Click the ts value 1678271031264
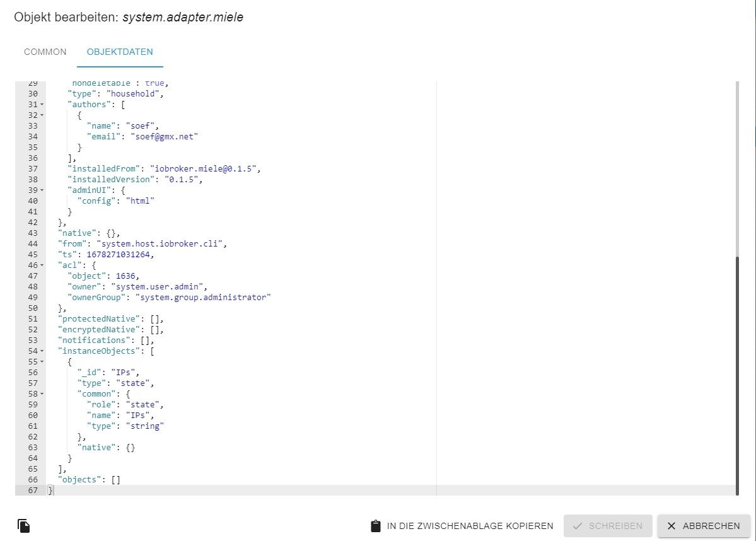The height and width of the screenshot is (541, 756). click(x=118, y=254)
